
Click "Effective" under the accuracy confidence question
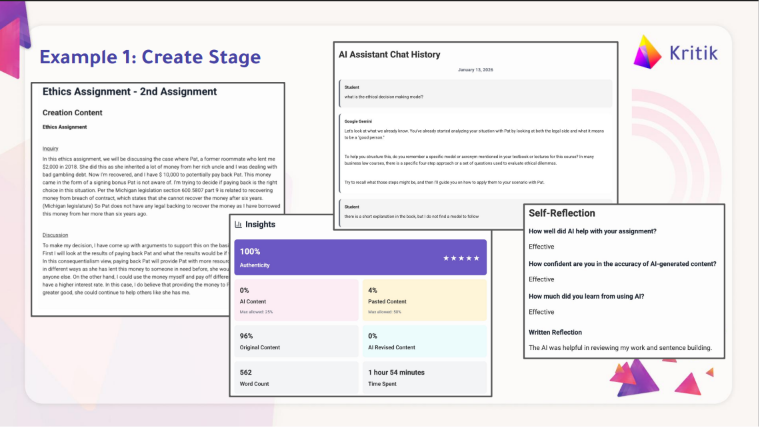point(541,279)
